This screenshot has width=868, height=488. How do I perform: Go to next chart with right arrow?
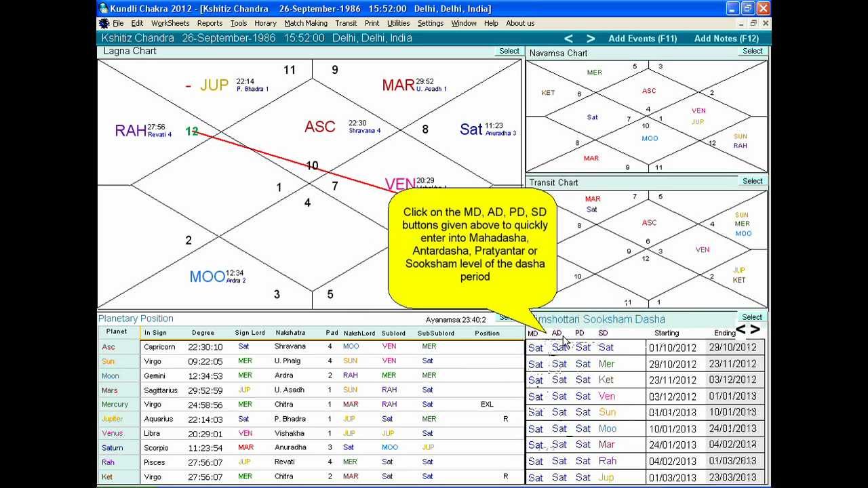pos(591,39)
